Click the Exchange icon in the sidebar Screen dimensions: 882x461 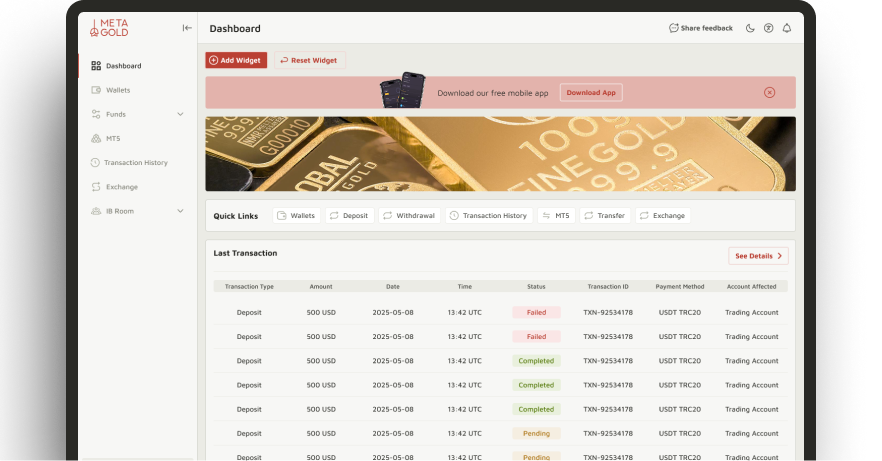click(96, 187)
